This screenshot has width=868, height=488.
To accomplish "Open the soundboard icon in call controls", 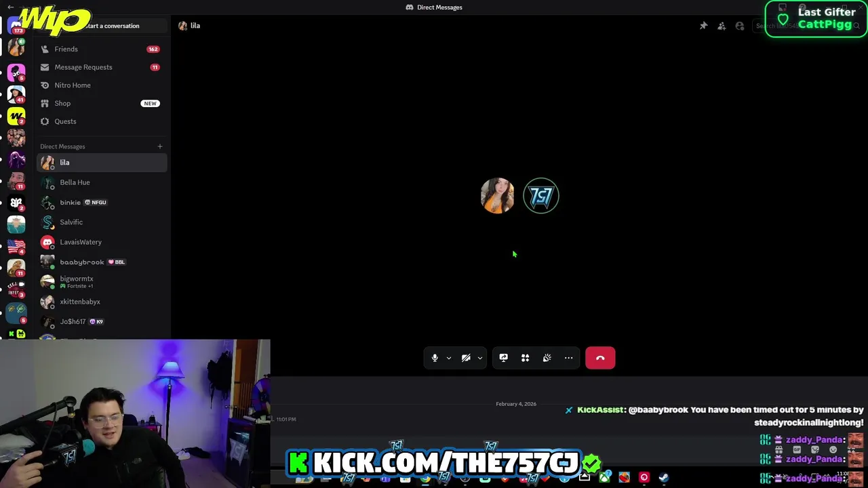I will pyautogui.click(x=547, y=358).
